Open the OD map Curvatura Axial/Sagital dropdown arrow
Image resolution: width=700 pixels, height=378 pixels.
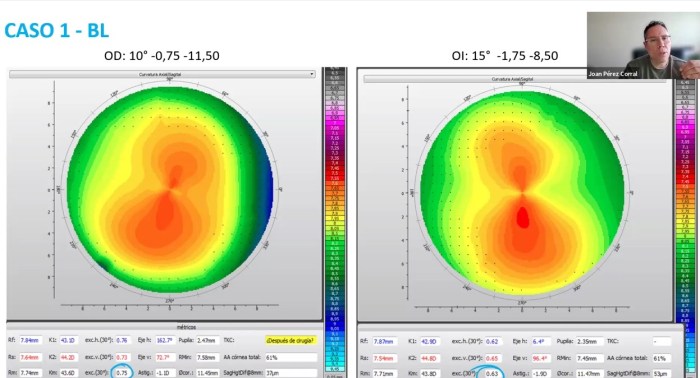(312, 74)
